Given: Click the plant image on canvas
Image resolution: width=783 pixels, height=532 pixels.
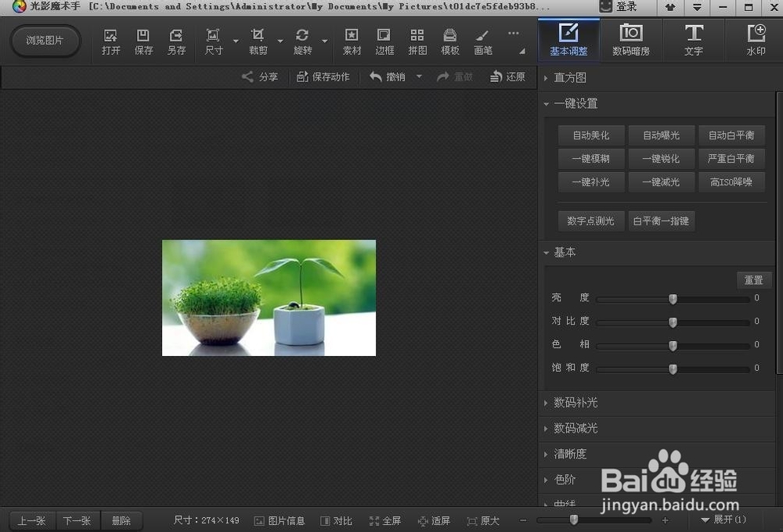Looking at the screenshot, I should 269,298.
